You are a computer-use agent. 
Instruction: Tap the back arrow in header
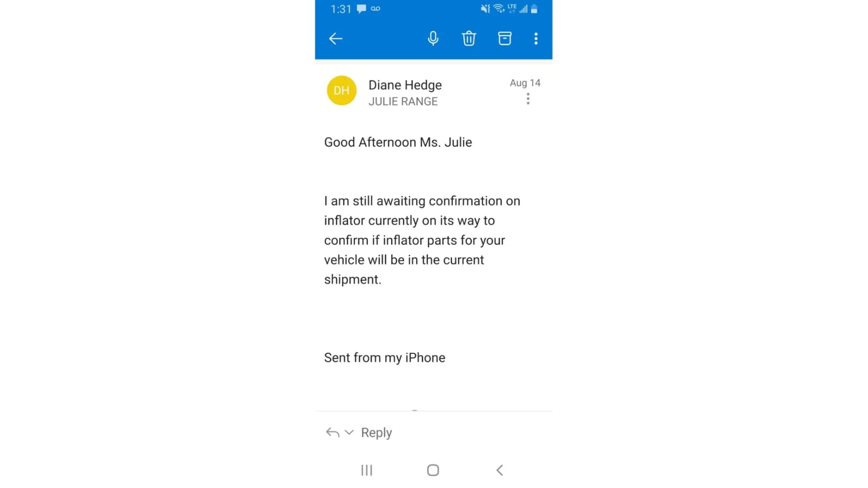pyautogui.click(x=335, y=39)
